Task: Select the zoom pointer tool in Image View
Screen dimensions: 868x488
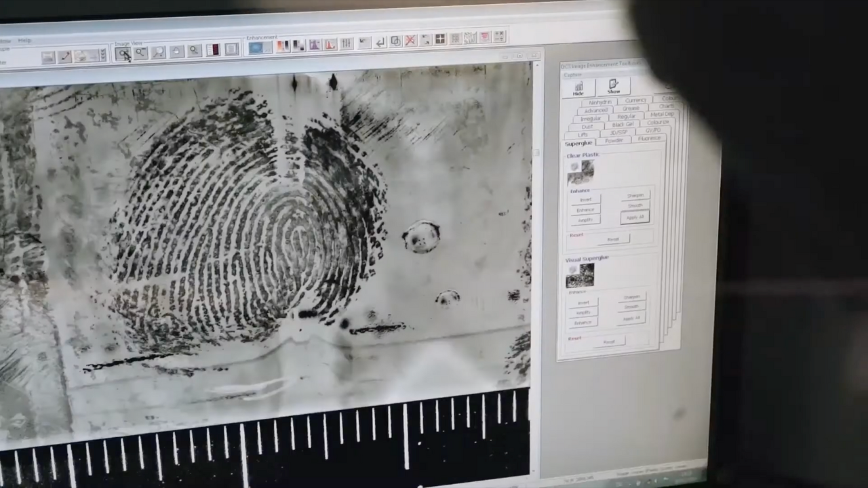Action: tap(125, 54)
